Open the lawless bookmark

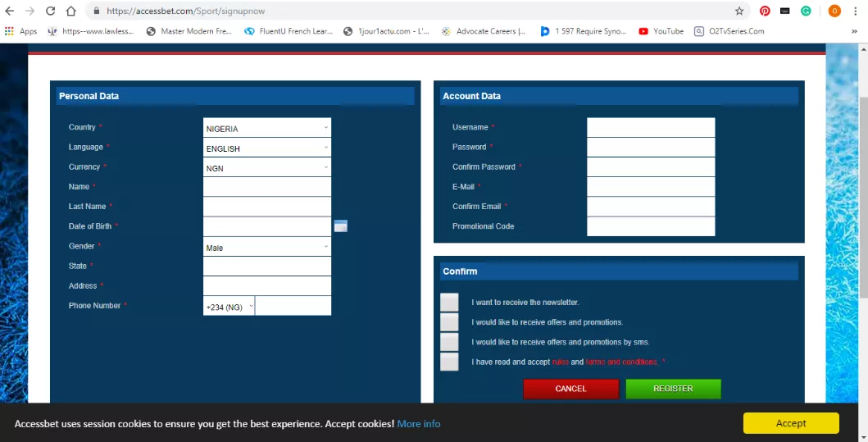pyautogui.click(x=91, y=31)
